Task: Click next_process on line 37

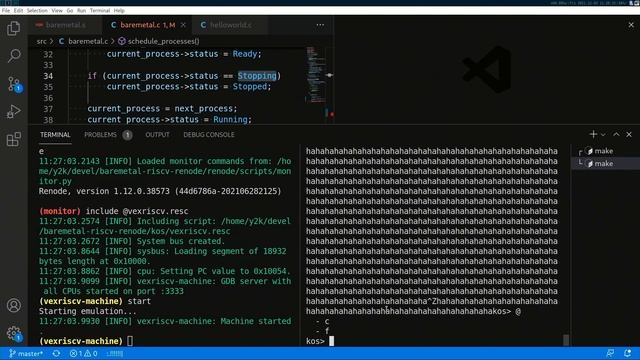Action: (x=203, y=109)
